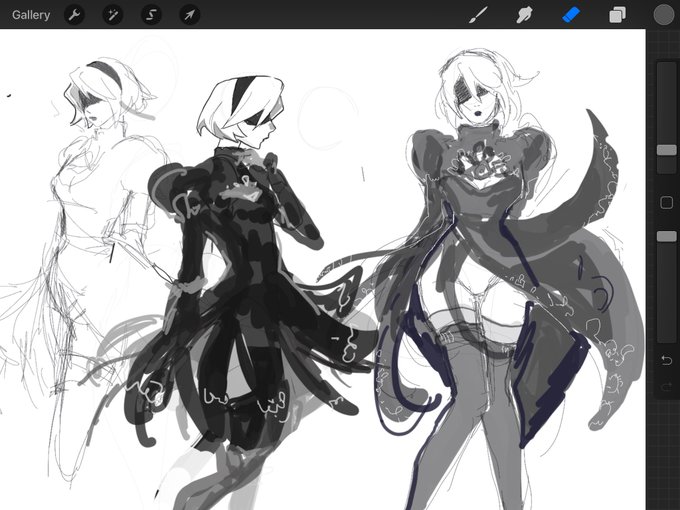Open the Layers panel

pos(617,15)
